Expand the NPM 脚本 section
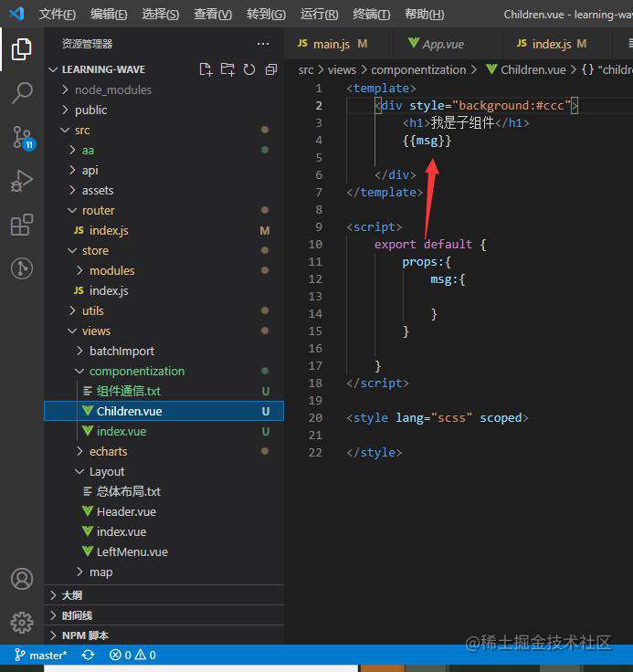This screenshot has height=672, width=633. coord(164,635)
